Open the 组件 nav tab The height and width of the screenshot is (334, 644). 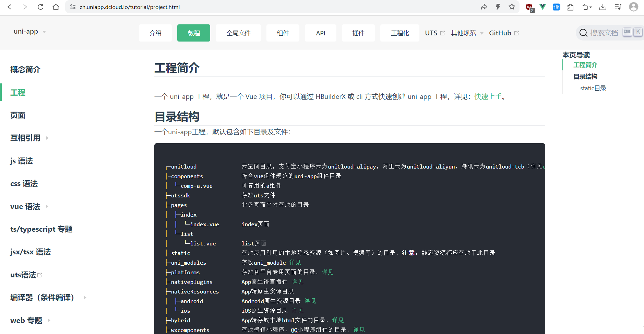(x=283, y=33)
